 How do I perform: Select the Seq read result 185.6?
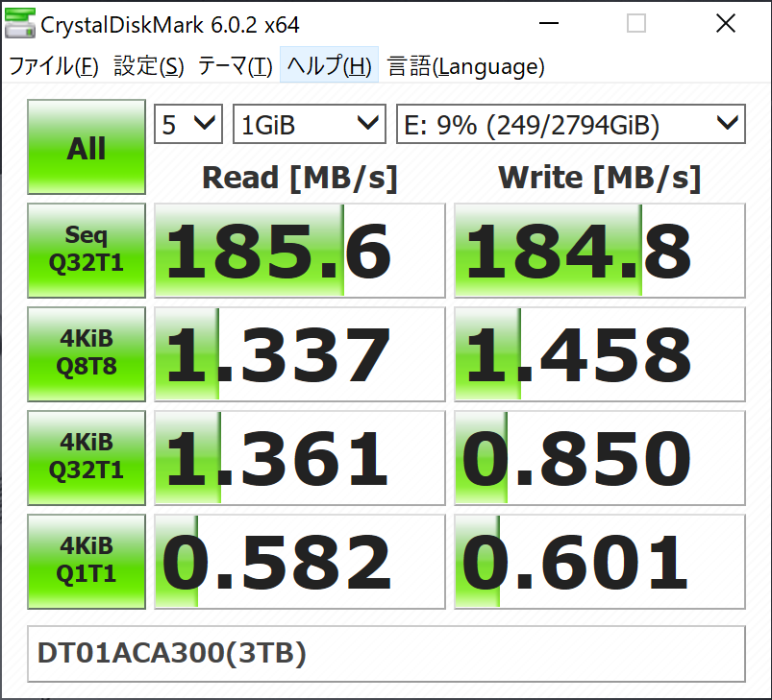(300, 251)
